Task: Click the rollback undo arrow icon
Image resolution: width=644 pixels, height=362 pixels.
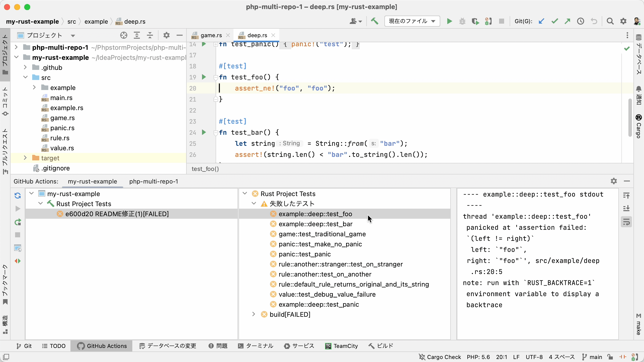Action: pos(594,21)
